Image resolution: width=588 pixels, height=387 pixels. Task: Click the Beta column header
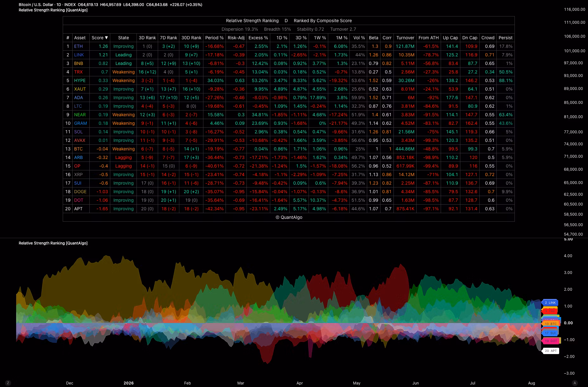374,38
